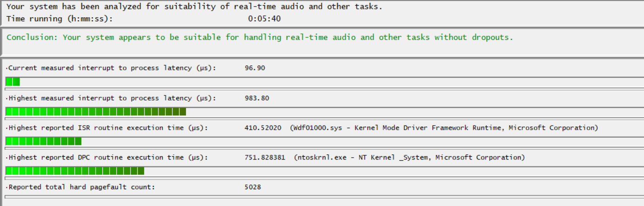This screenshot has width=644, height=206.
Task: Click the ISR routine execution time bar
Action: click(324, 141)
